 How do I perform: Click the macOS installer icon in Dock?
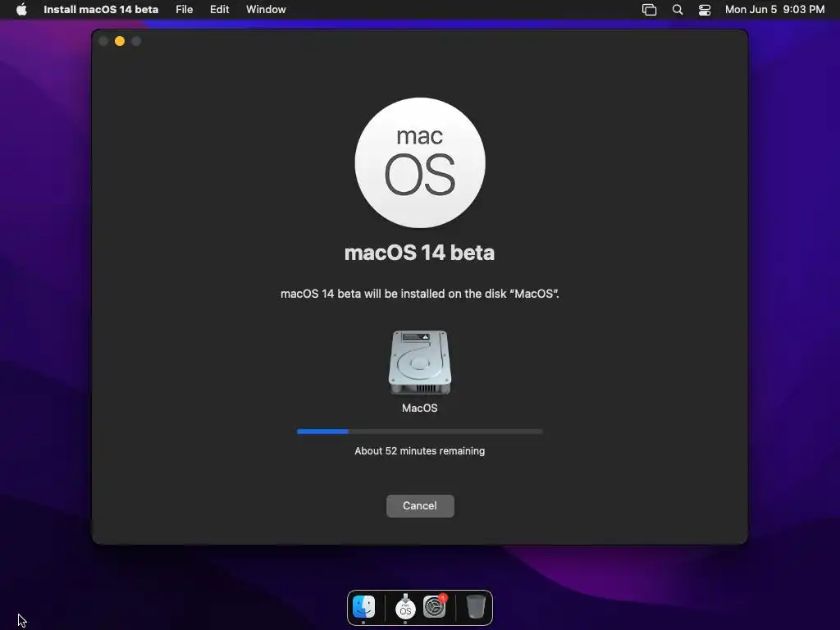[x=405, y=607]
